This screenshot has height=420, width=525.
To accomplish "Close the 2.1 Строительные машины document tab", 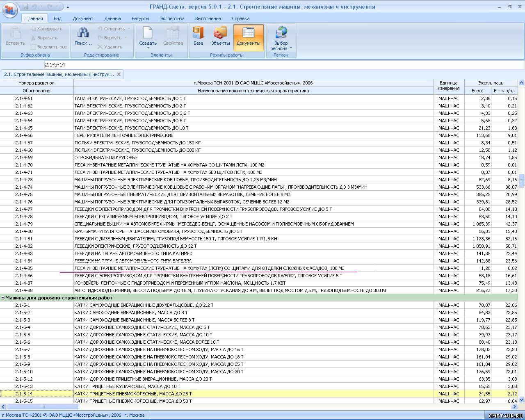I will 119,74.
